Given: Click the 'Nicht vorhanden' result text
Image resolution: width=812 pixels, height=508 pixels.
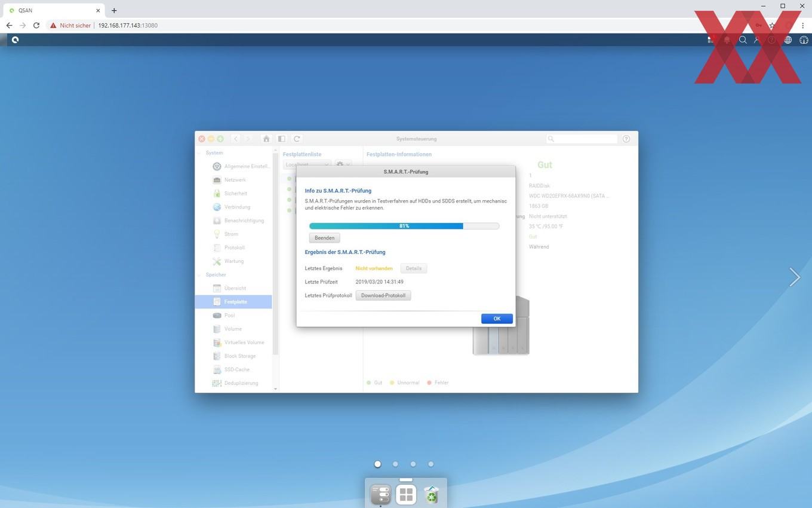Looking at the screenshot, I should click(374, 268).
